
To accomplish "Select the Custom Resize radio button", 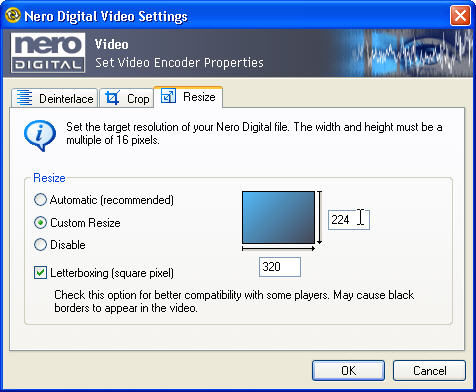I will (x=40, y=223).
